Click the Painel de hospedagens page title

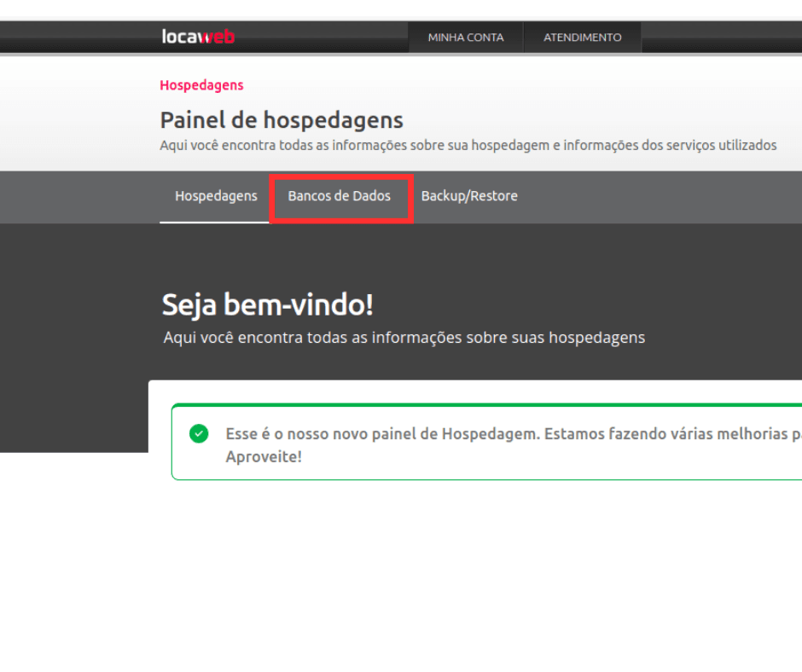pos(282,120)
